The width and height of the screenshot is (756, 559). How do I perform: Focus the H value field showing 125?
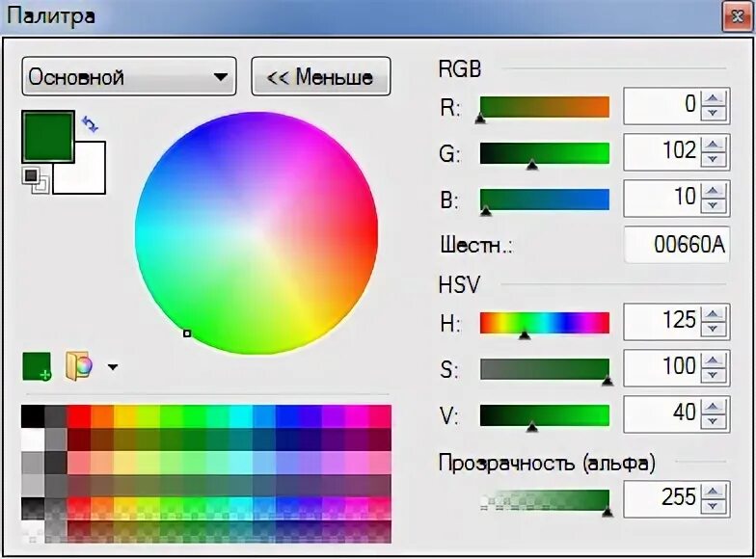tap(661, 322)
